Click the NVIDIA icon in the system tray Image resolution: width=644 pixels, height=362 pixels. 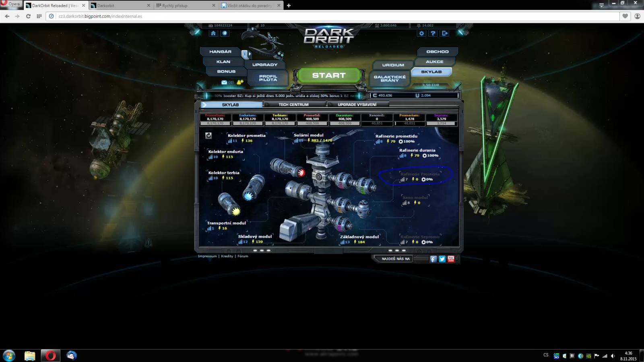pos(588,356)
